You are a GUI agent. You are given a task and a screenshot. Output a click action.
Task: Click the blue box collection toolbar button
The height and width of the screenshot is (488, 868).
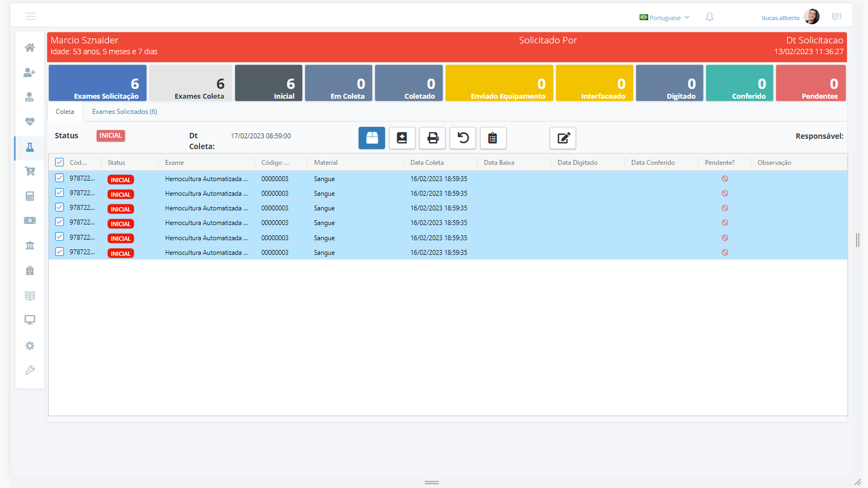tap(372, 138)
